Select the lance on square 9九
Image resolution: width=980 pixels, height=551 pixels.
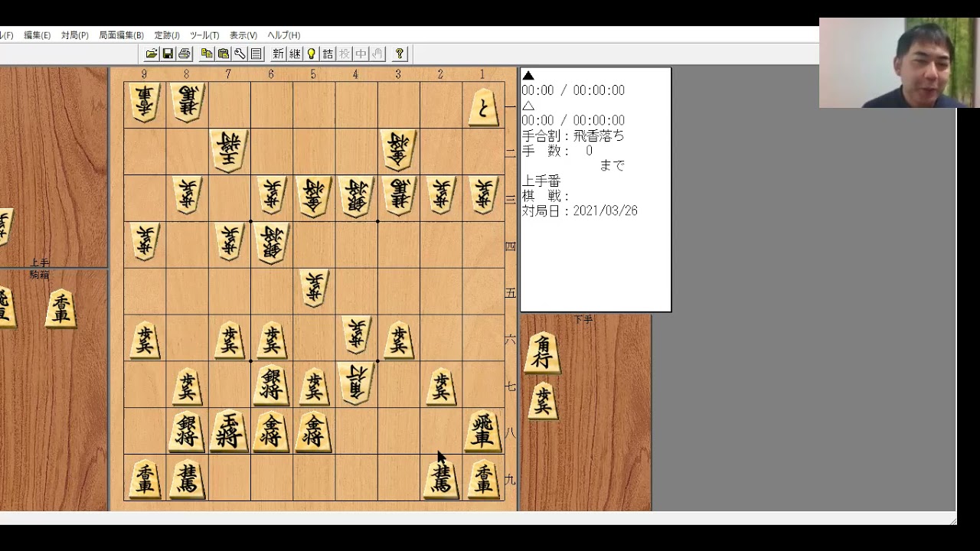[x=145, y=480]
